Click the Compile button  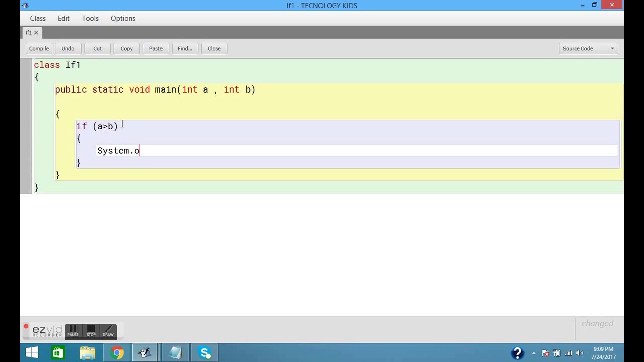coord(39,48)
